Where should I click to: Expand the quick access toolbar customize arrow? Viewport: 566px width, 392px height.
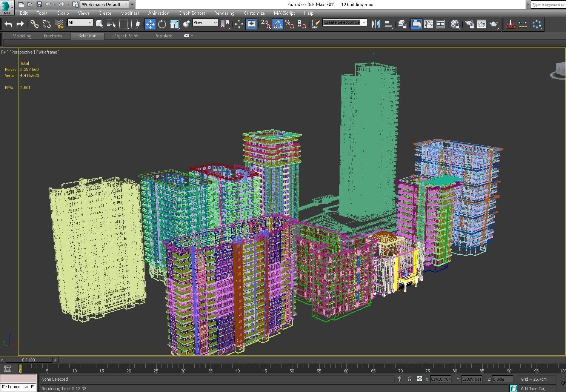(132, 5)
